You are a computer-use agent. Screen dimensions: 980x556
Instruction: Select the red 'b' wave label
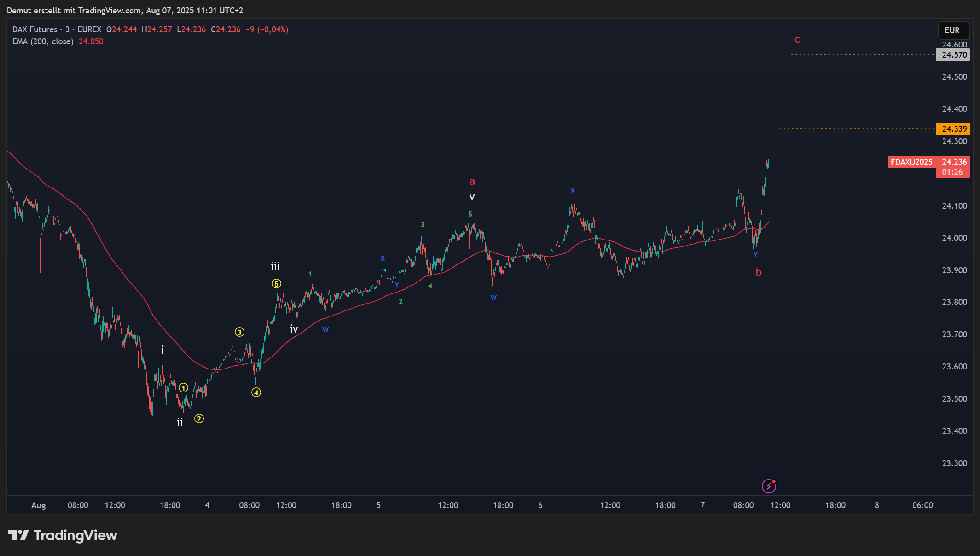[759, 272]
